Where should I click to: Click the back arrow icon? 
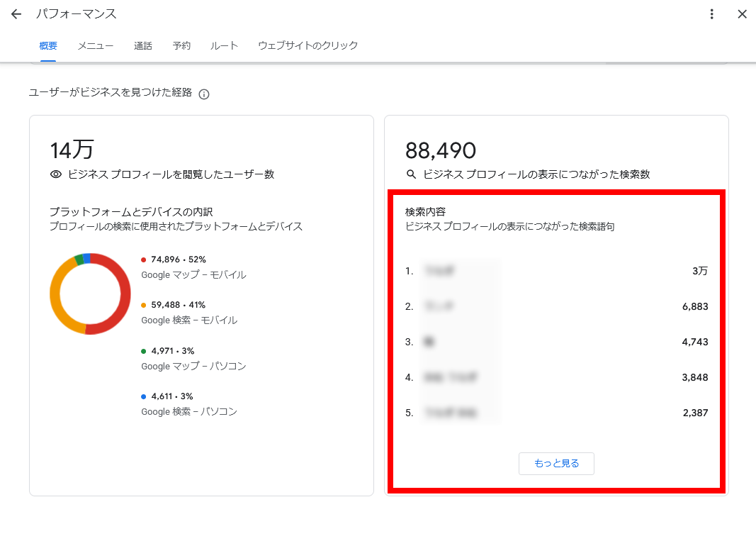coord(16,14)
